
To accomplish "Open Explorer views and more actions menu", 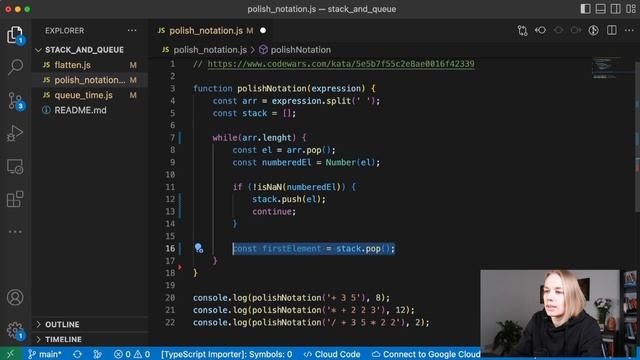I will click(x=132, y=31).
